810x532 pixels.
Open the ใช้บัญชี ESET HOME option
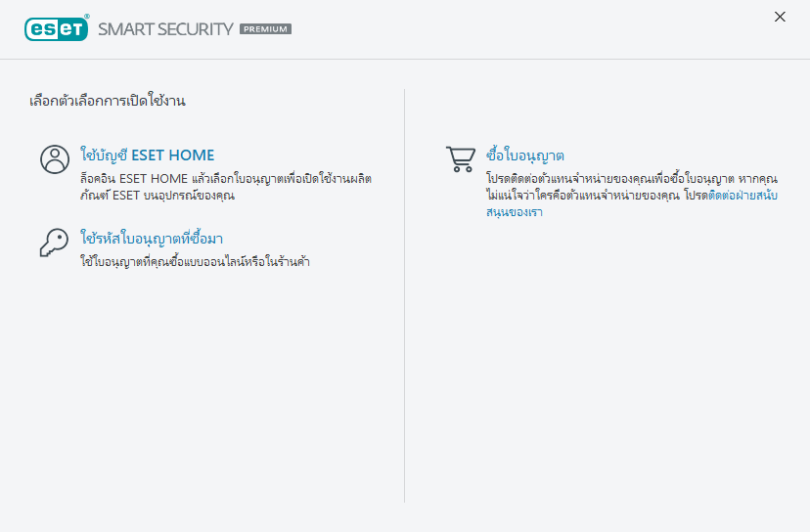[x=147, y=155]
